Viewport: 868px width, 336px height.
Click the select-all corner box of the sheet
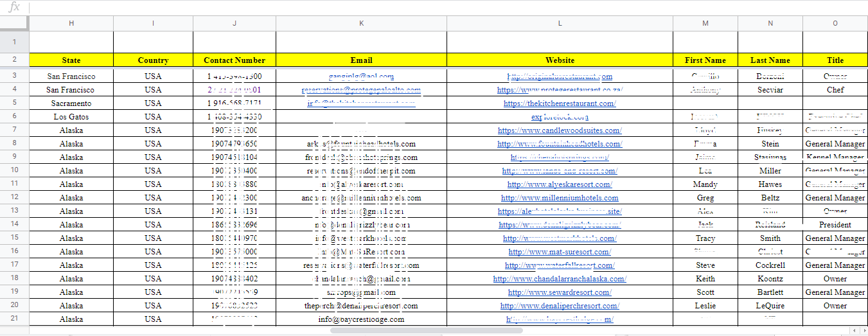coord(14,23)
